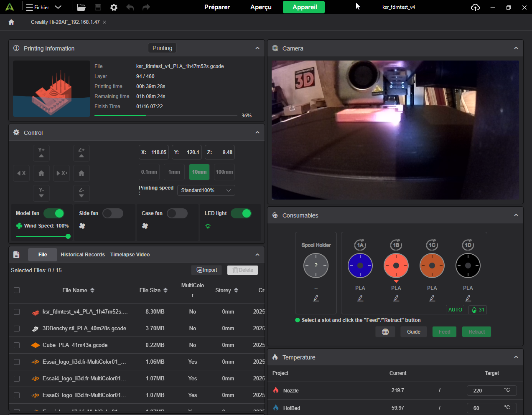Open the Printing speed dropdown
Screen dimensions: 532x415
[206, 190]
